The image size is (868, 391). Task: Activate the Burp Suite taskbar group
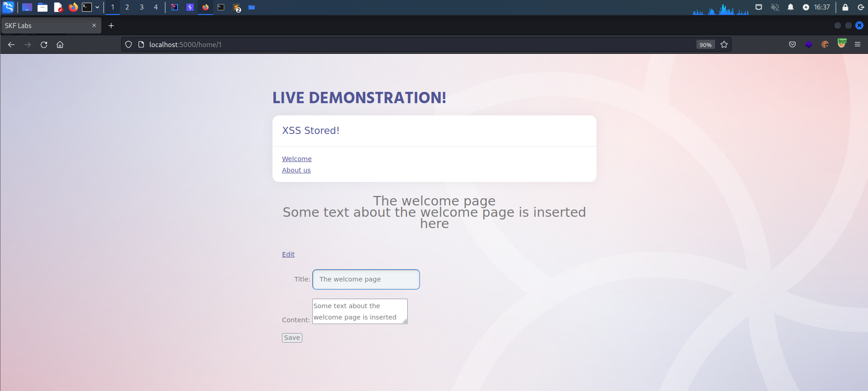[x=237, y=7]
